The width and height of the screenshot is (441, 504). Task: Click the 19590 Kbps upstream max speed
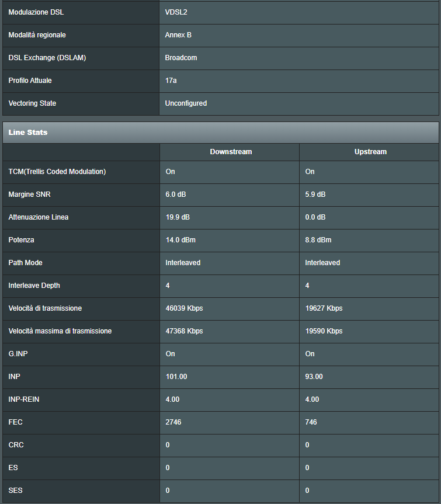tap(324, 331)
